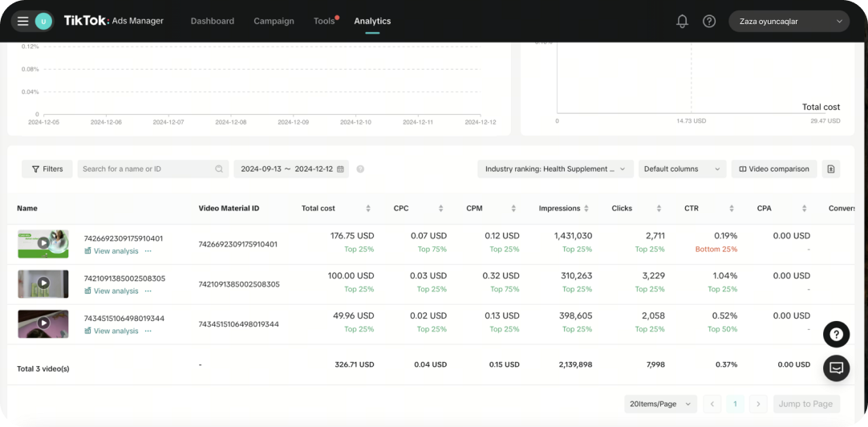Sort table by CTR column
Image resolution: width=868 pixels, height=427 pixels.
click(732, 209)
